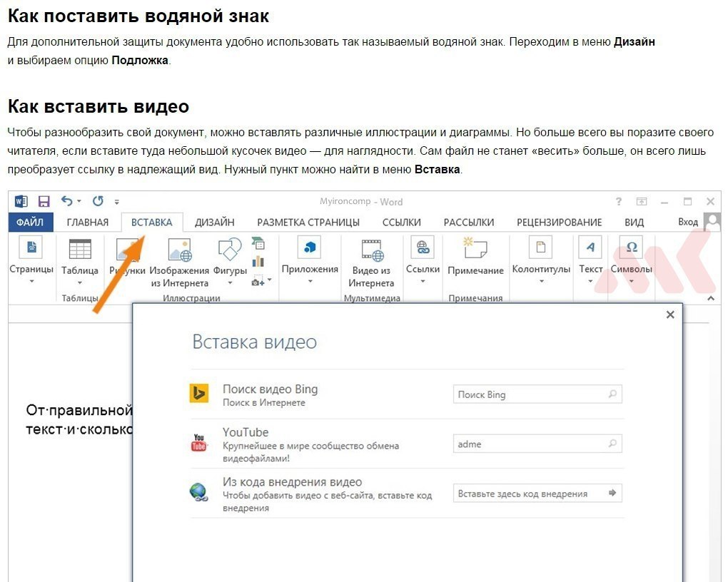Open the РЕЦЕНЗИРОВАНИЕ tab
This screenshot has width=728, height=582.
click(x=559, y=223)
